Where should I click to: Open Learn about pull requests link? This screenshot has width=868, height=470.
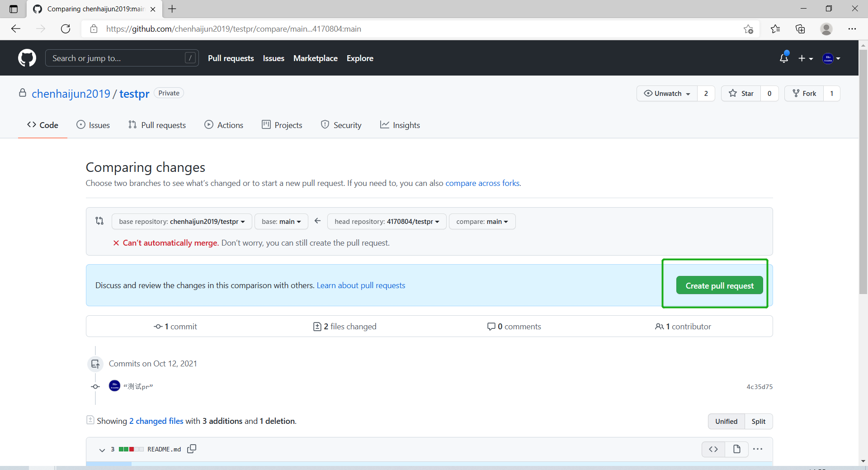pos(361,285)
